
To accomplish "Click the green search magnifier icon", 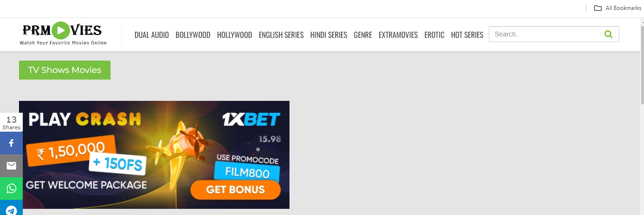I will [608, 34].
